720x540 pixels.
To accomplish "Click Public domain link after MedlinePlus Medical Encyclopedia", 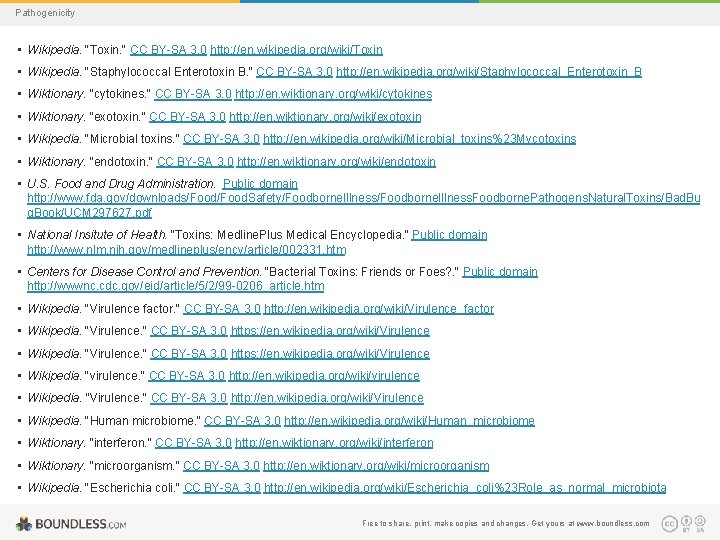I will click(449, 235).
